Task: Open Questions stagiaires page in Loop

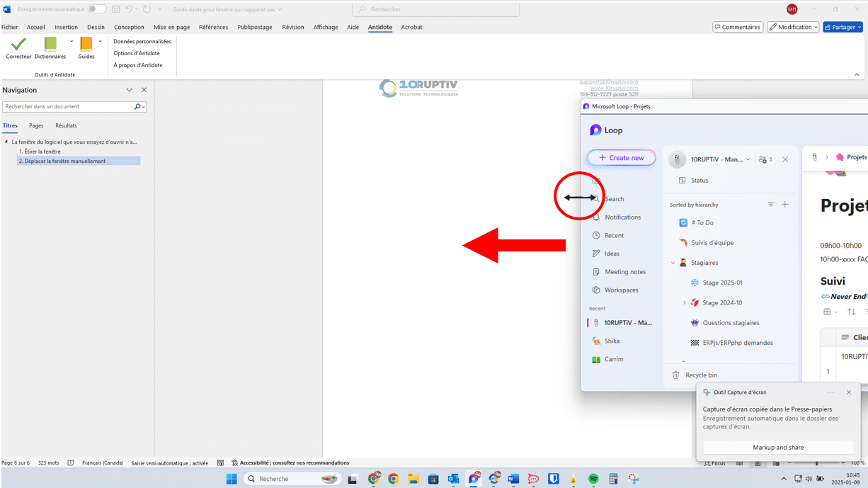Action: pos(731,323)
